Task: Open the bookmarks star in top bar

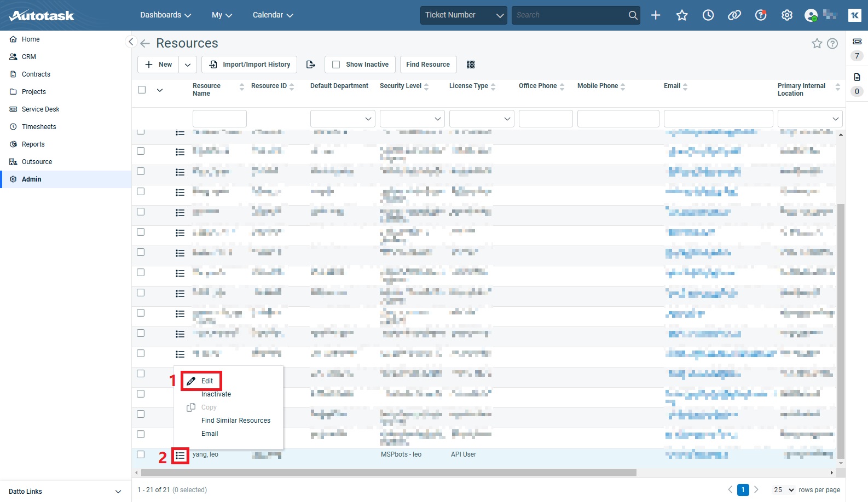Action: point(682,15)
